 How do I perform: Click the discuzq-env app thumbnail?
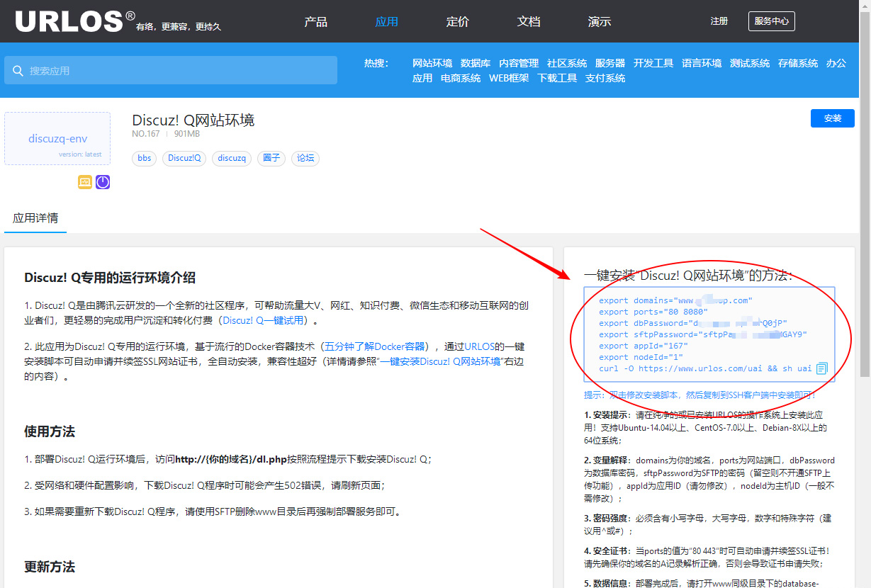point(57,139)
